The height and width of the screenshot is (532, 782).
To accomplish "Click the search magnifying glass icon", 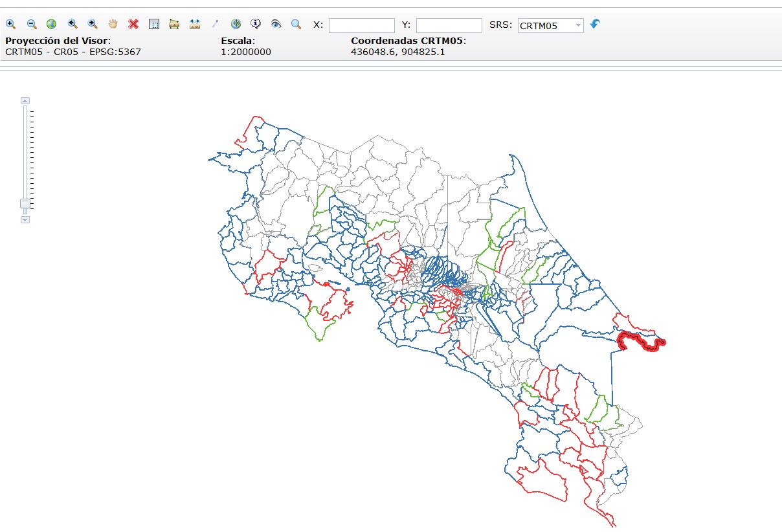I will [x=296, y=24].
